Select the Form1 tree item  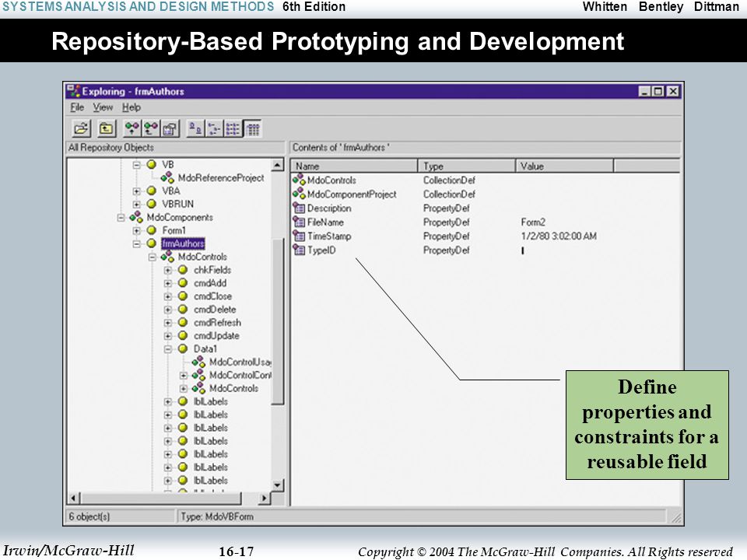coord(174,230)
